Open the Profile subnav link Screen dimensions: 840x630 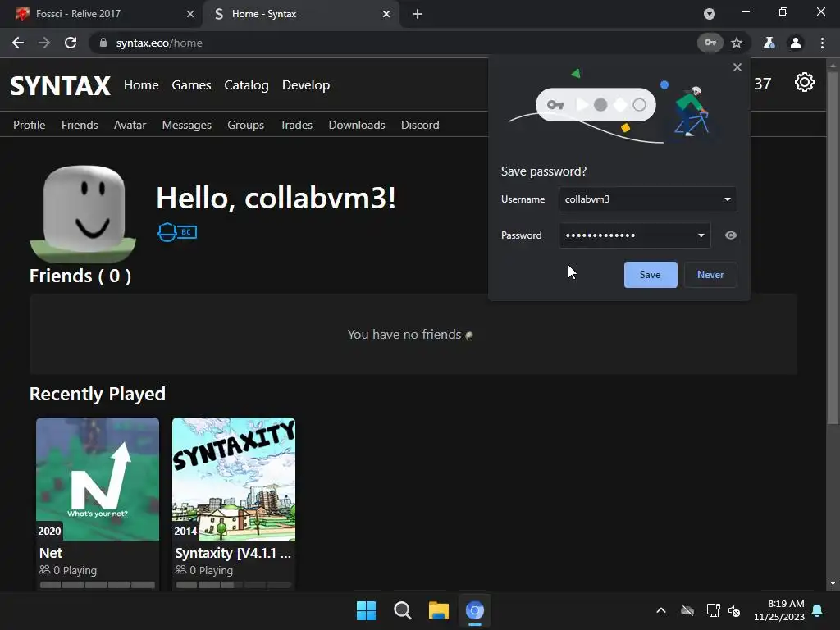[x=29, y=125]
